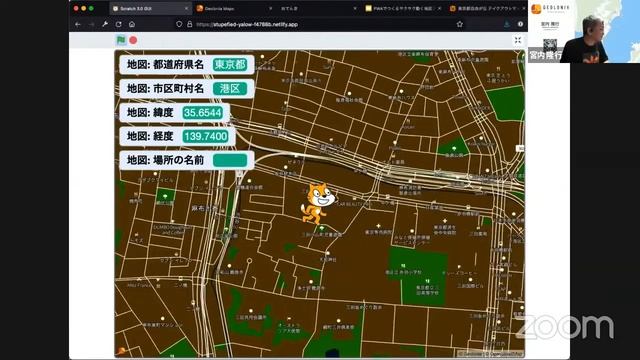Open the third browser tab
The image size is (640, 360).
point(318,8)
